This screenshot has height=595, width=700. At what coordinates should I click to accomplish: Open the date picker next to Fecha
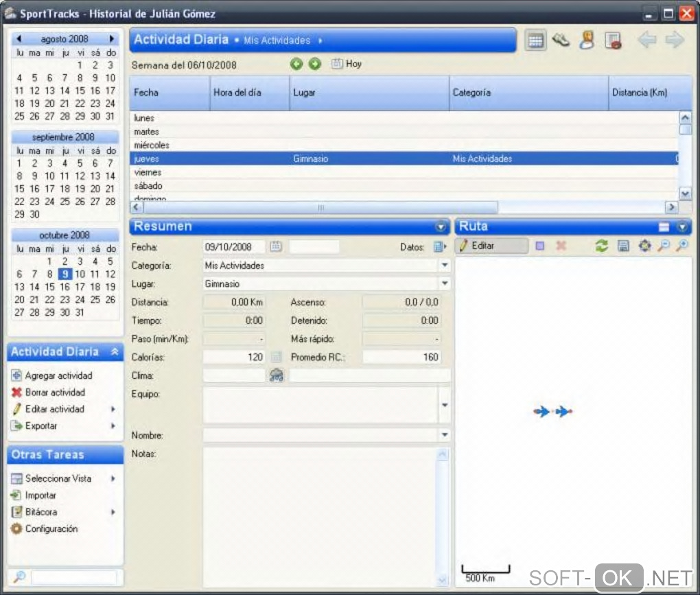click(x=276, y=246)
